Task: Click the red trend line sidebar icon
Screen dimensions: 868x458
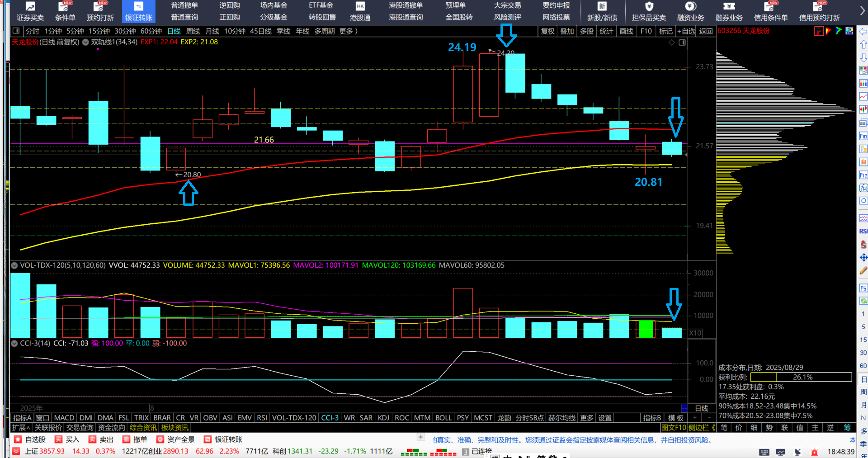Action: tap(863, 96)
